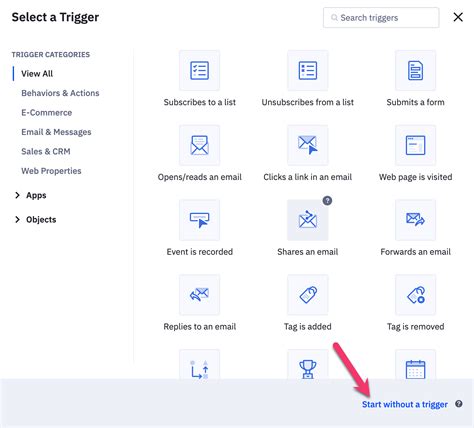Pick the Event is recorded trigger icon

click(x=199, y=220)
